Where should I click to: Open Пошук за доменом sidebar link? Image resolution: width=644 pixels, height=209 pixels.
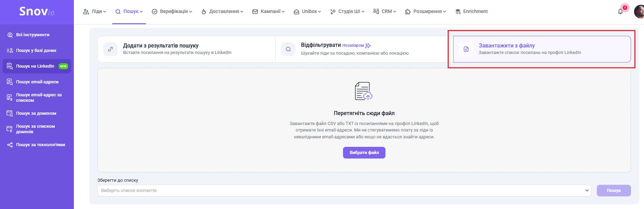pyautogui.click(x=36, y=113)
